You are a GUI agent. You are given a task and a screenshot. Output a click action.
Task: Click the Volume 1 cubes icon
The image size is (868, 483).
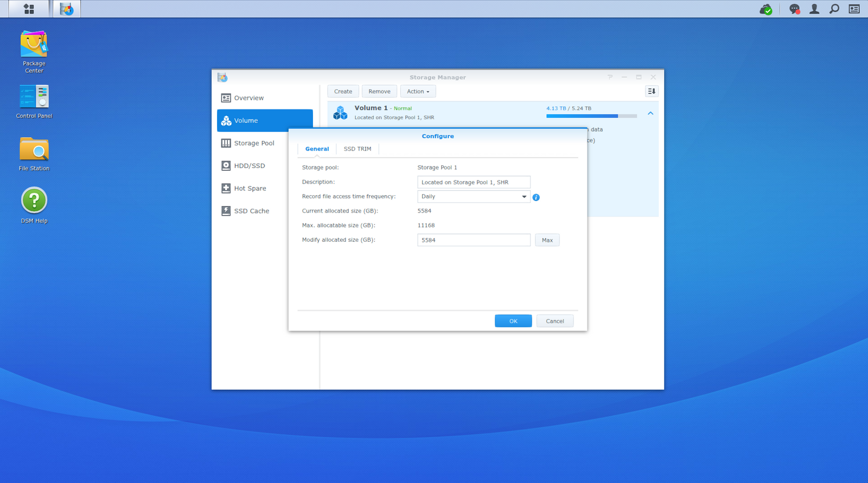click(x=340, y=113)
